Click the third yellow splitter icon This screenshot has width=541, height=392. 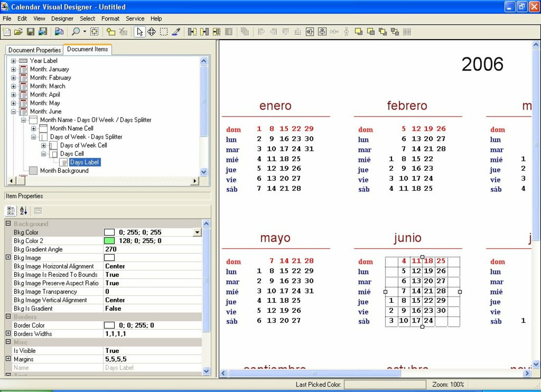click(216, 32)
